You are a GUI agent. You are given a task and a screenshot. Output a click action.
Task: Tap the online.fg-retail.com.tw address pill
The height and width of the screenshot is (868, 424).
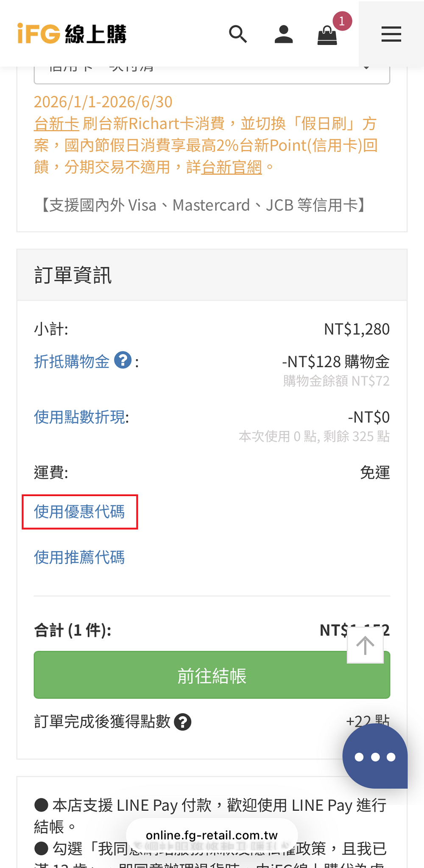[x=212, y=835]
